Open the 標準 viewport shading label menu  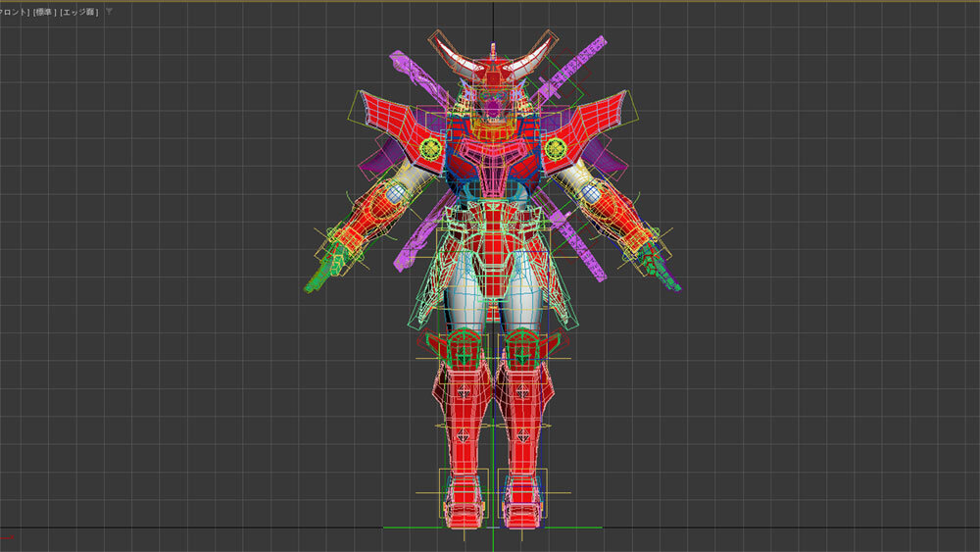(46, 11)
